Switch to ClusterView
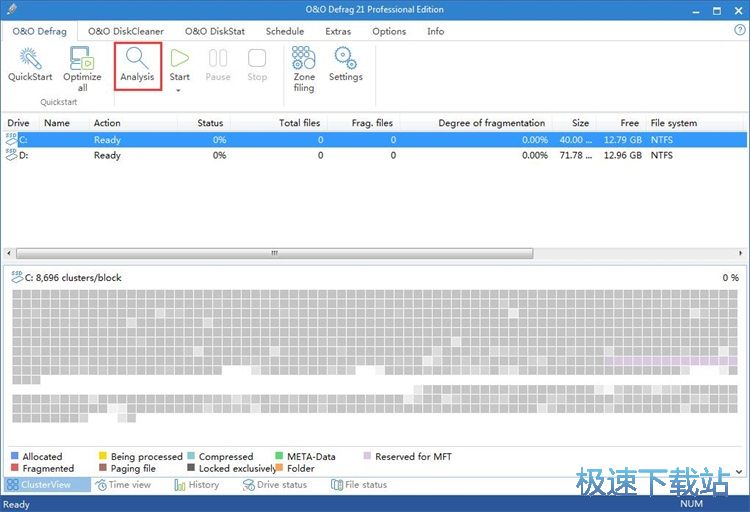This screenshot has width=750, height=512. (46, 484)
